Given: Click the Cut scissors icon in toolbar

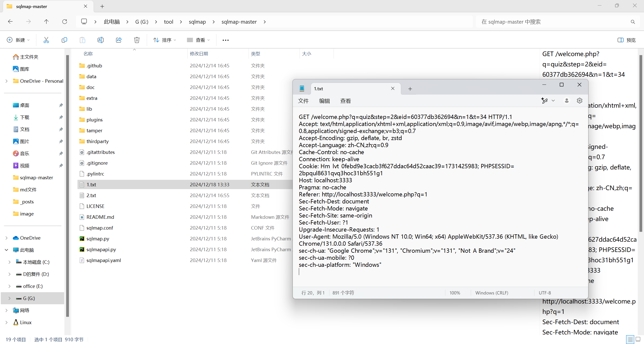Looking at the screenshot, I should [46, 40].
